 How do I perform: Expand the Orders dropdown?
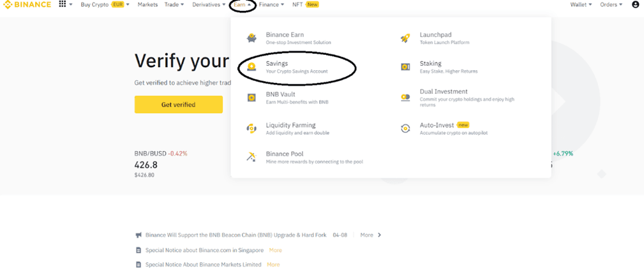coord(611,4)
